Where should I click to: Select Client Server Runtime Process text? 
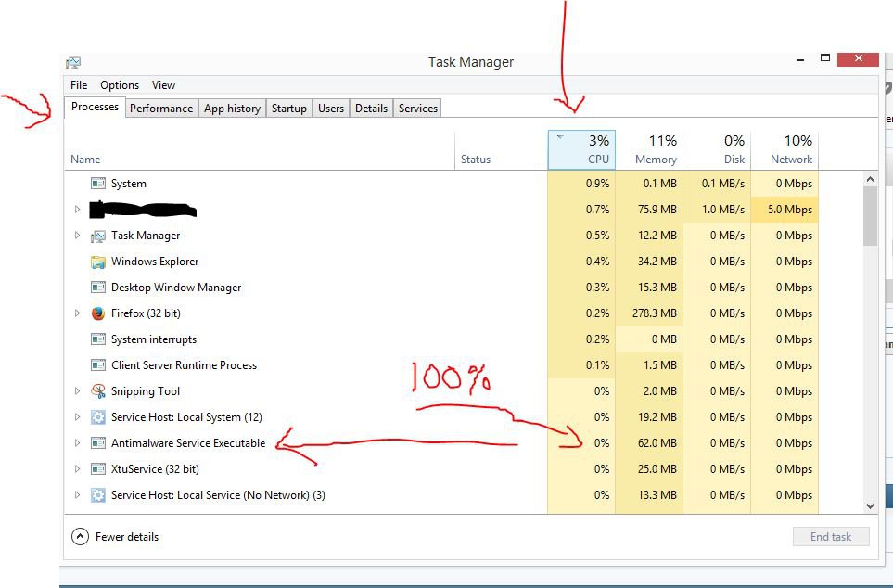coord(184,365)
